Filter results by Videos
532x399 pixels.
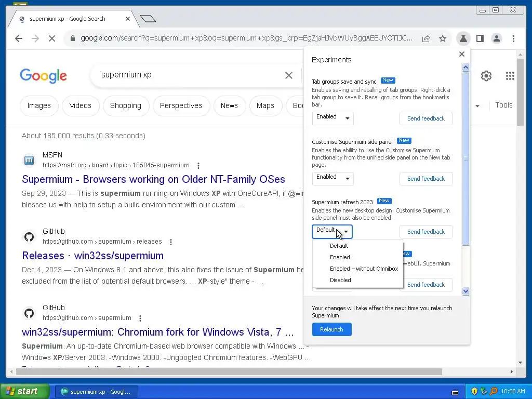81,106
